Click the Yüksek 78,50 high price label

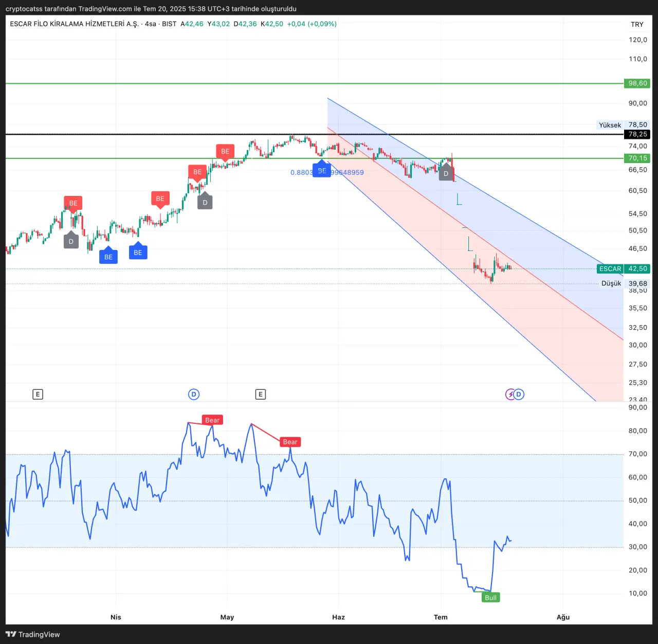click(x=623, y=125)
